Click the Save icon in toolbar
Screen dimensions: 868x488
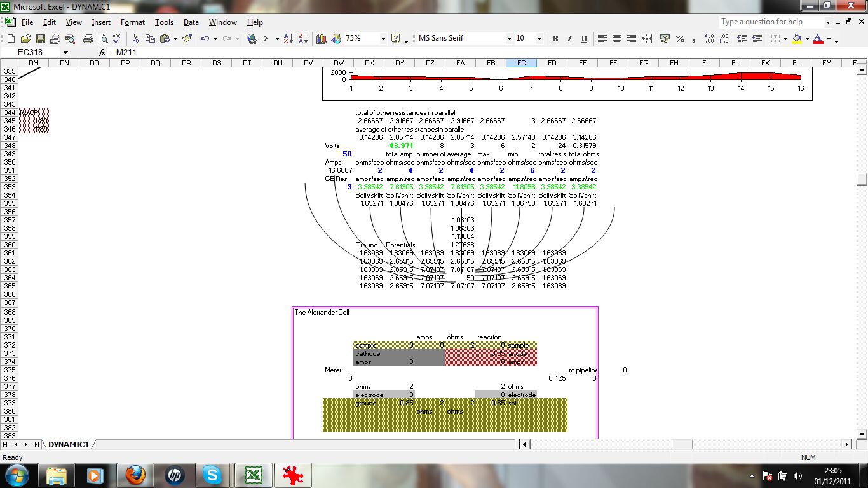(x=41, y=39)
